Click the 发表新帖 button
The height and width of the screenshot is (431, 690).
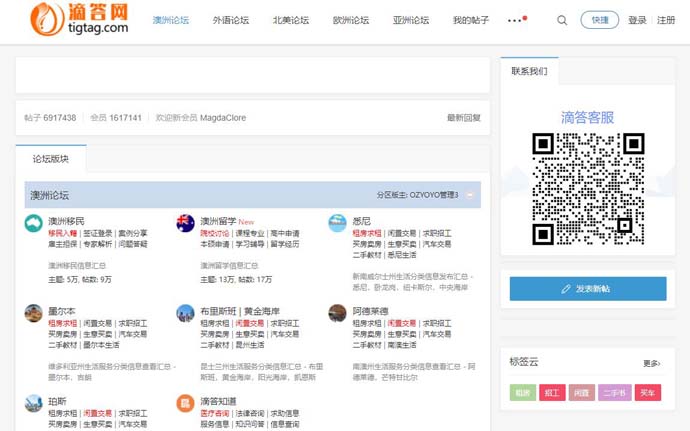pyautogui.click(x=587, y=289)
